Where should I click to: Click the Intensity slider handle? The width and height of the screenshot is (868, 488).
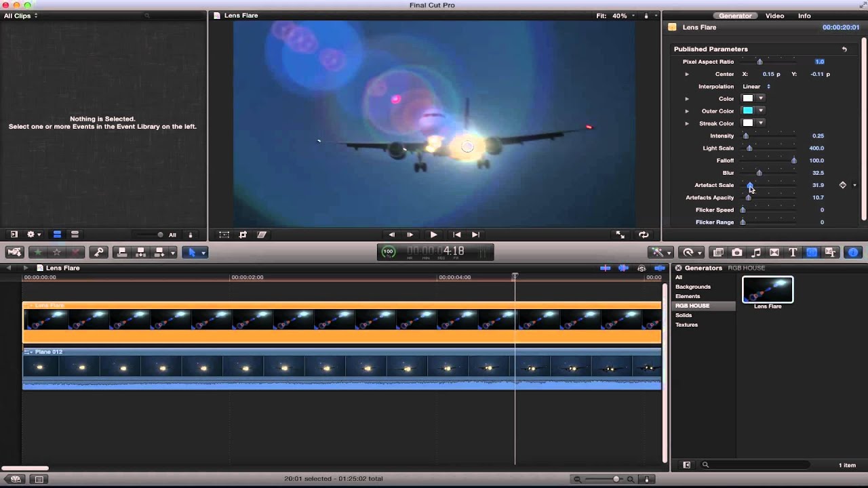746,136
